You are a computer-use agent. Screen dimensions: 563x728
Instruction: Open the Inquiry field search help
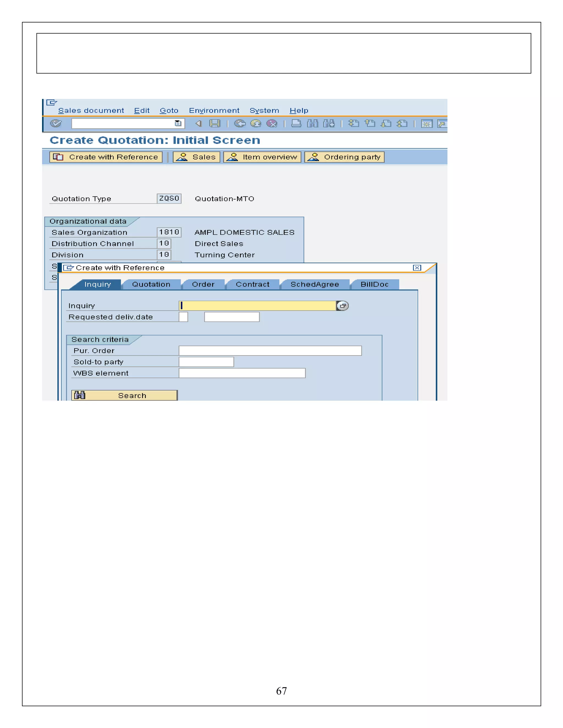click(342, 306)
